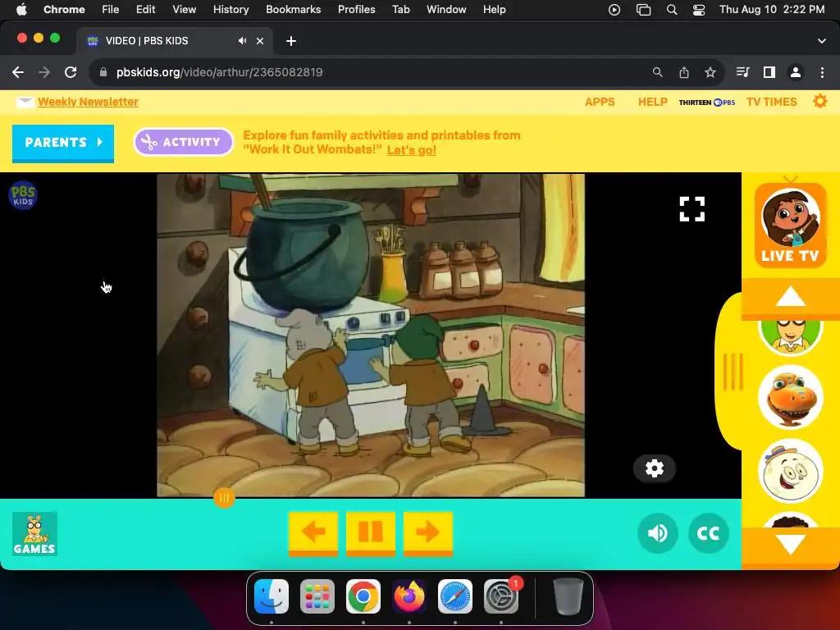The height and width of the screenshot is (630, 840).
Task: Mute the video player volume
Action: pos(657,533)
